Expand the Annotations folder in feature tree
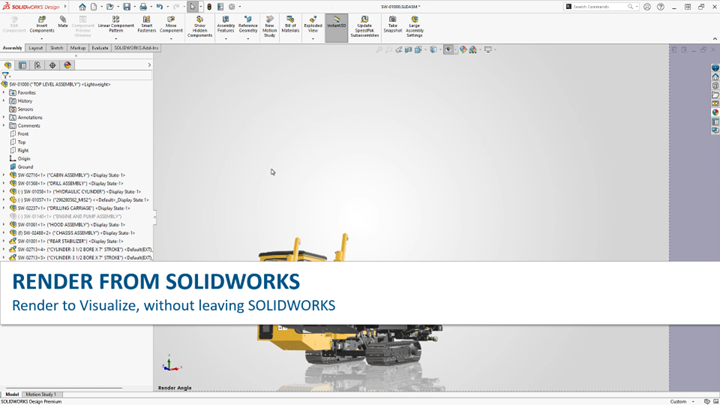720x405 pixels. click(4, 118)
